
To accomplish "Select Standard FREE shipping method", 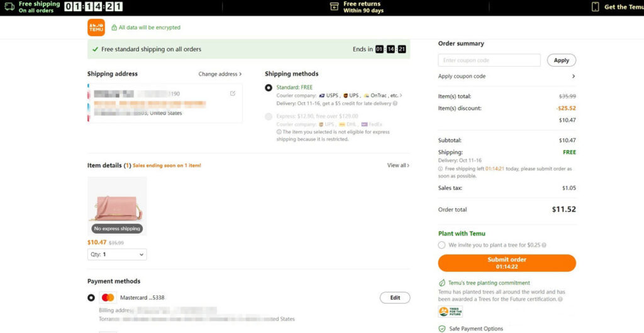I will click(269, 88).
